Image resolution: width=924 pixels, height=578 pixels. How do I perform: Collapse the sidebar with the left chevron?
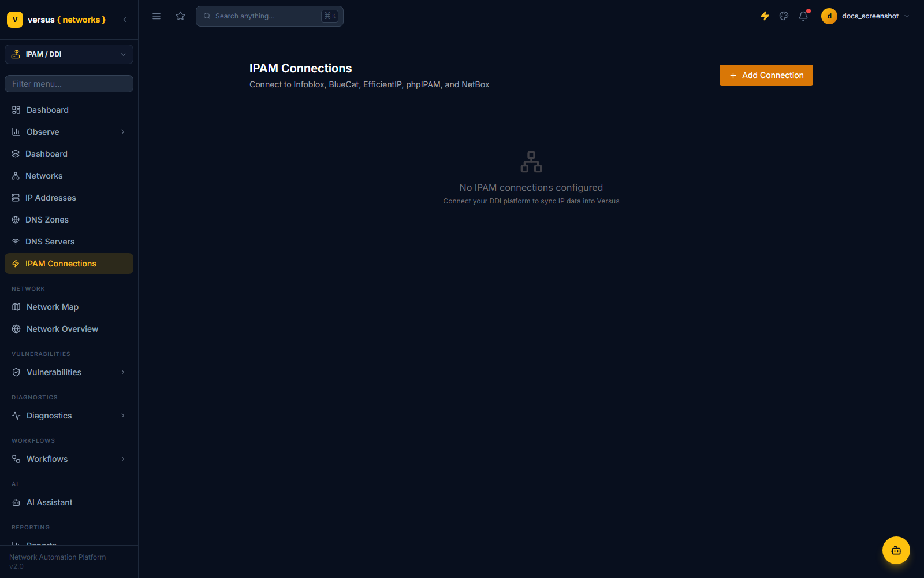[x=125, y=20]
